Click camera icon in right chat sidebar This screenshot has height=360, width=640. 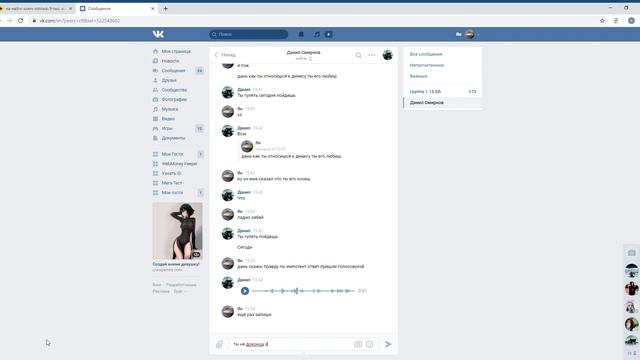click(631, 253)
